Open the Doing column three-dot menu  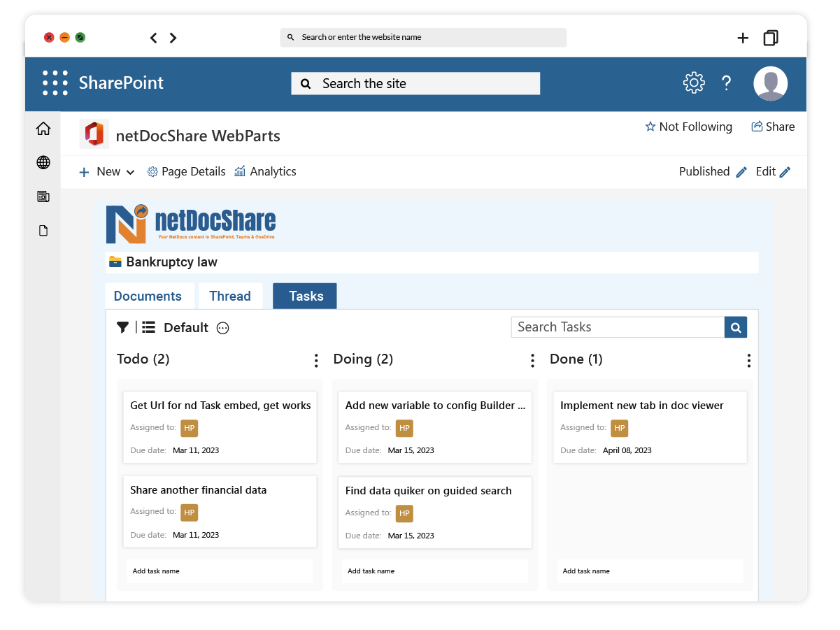coord(532,360)
